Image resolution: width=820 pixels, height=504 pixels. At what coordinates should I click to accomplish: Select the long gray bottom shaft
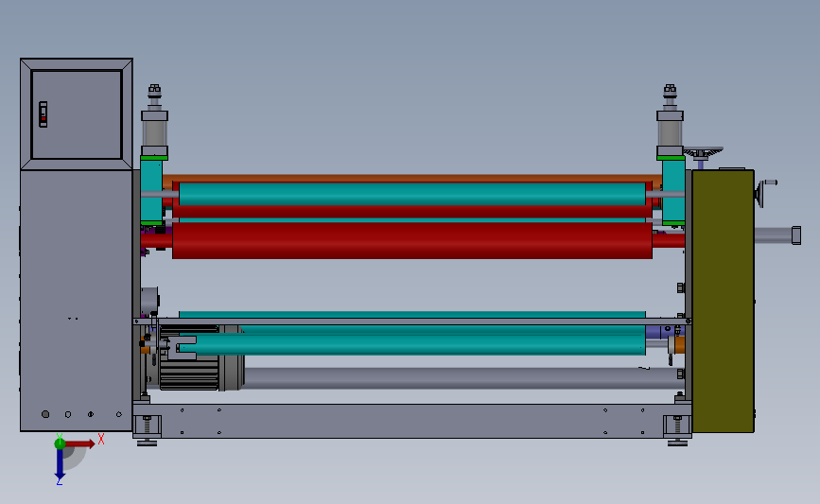[x=463, y=378]
